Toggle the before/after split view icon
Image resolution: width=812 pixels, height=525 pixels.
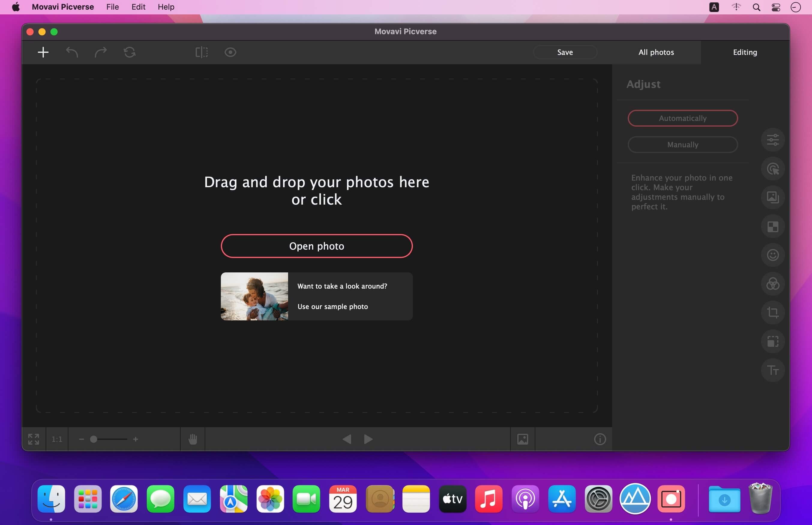point(201,52)
